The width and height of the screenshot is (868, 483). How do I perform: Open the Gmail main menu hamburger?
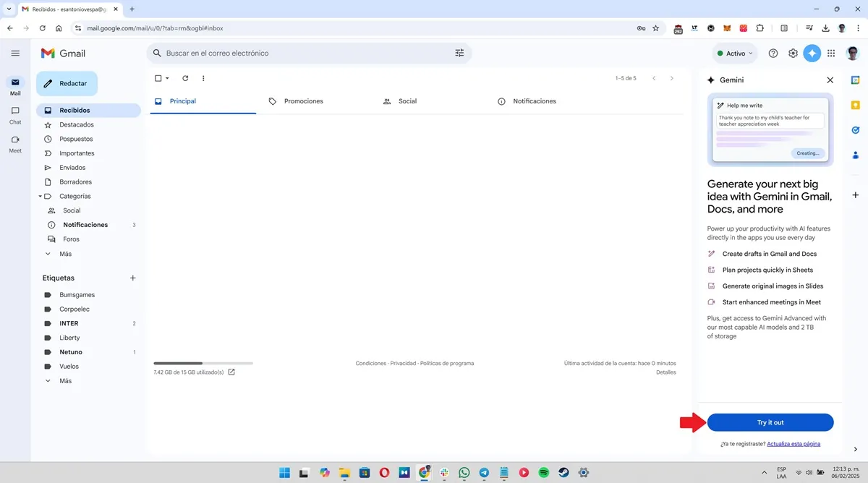[x=15, y=54]
